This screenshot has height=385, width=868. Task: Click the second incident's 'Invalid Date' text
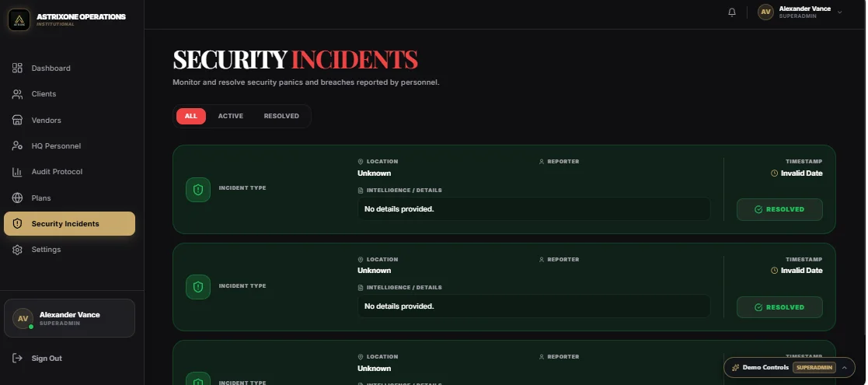pyautogui.click(x=801, y=271)
